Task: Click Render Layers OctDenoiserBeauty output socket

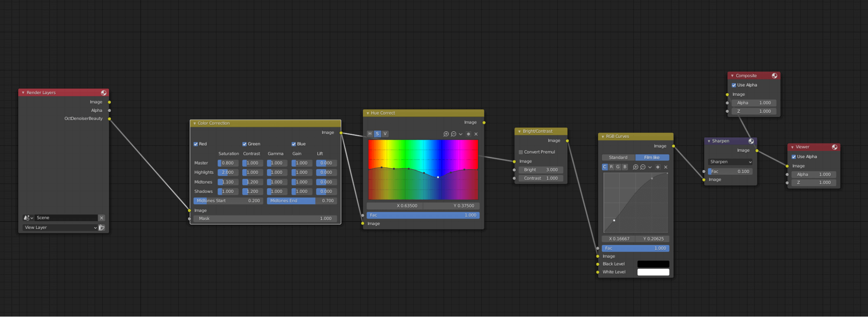Action: [109, 119]
